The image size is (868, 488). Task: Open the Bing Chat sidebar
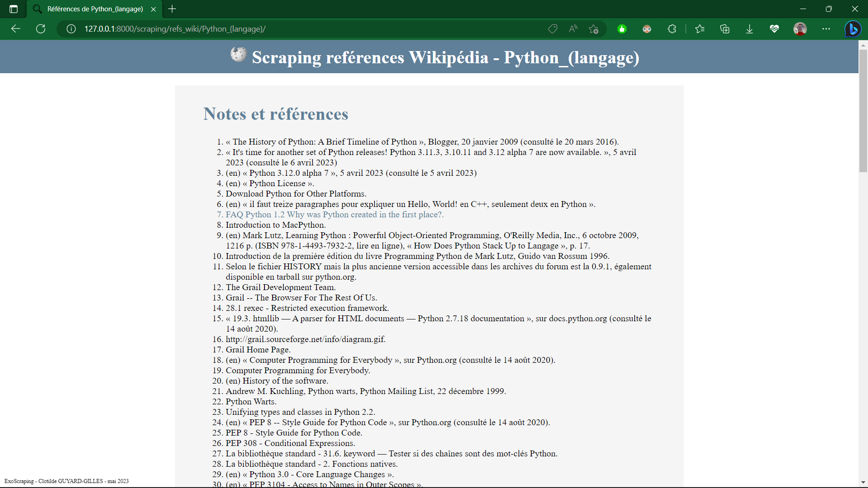[854, 29]
